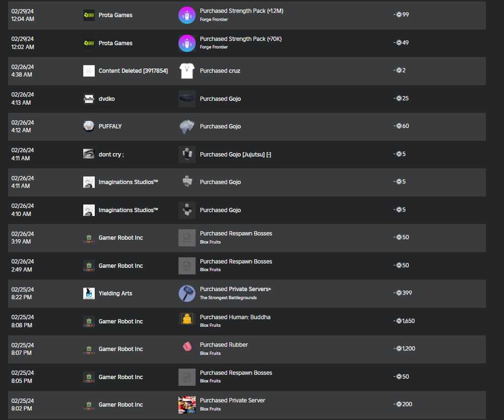Click Purchased Human: Buddha description
The height and width of the screenshot is (420, 504).
pyautogui.click(x=235, y=317)
